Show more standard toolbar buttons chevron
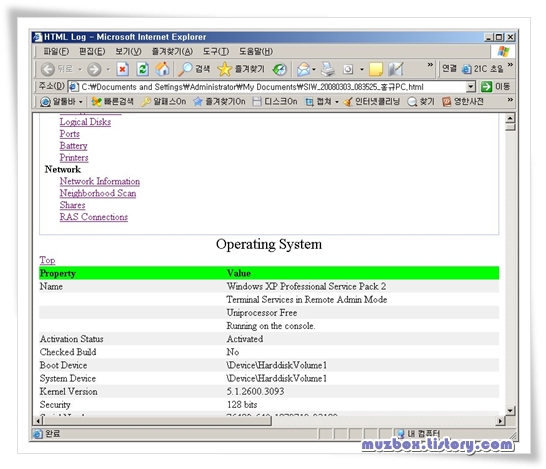The height and width of the screenshot is (469, 546). point(430,65)
